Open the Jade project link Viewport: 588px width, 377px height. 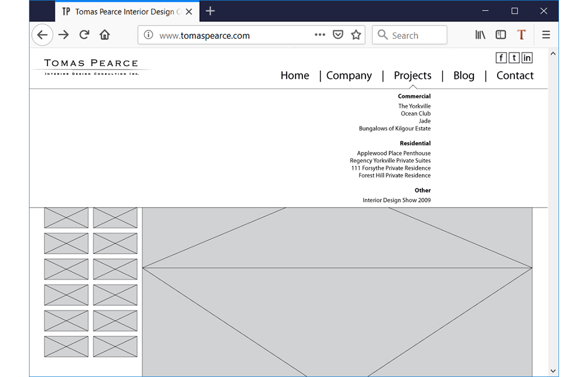point(425,121)
